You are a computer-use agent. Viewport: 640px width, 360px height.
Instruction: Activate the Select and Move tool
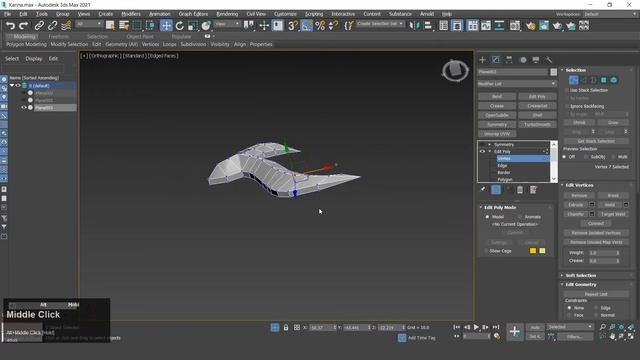pos(166,26)
